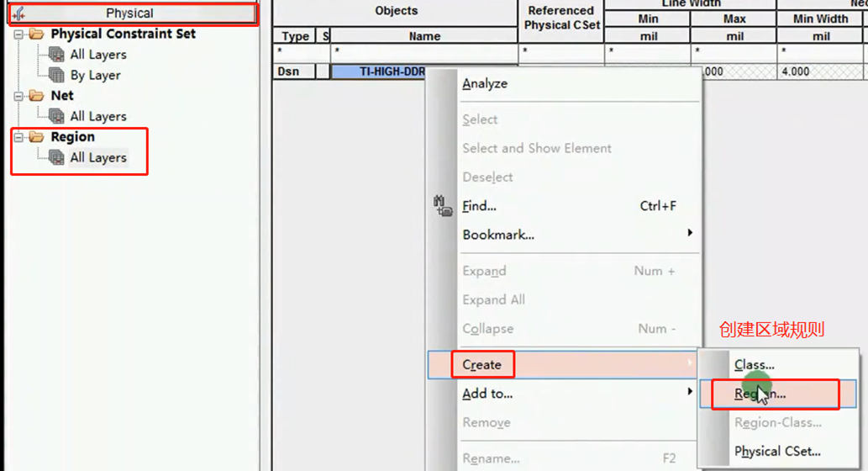Select By Layer under Physical Constraint Set

click(95, 75)
